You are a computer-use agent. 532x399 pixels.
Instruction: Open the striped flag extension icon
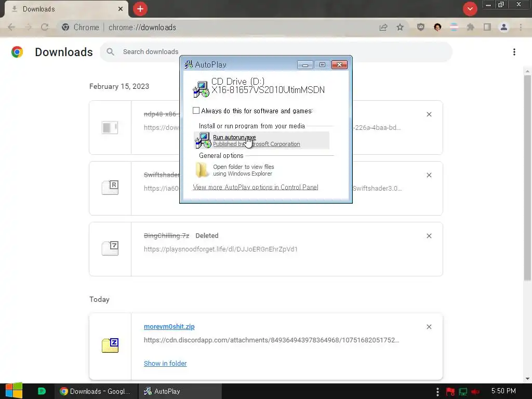[454, 27]
